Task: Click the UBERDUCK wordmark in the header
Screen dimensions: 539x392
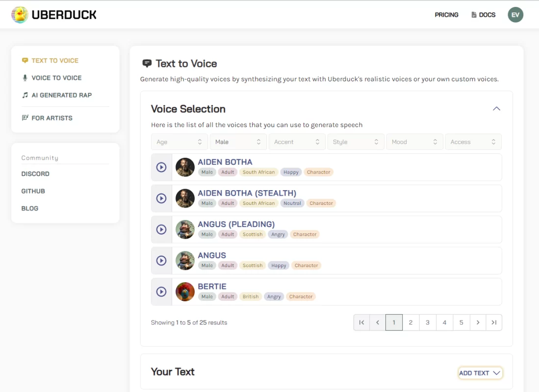Action: tap(64, 15)
